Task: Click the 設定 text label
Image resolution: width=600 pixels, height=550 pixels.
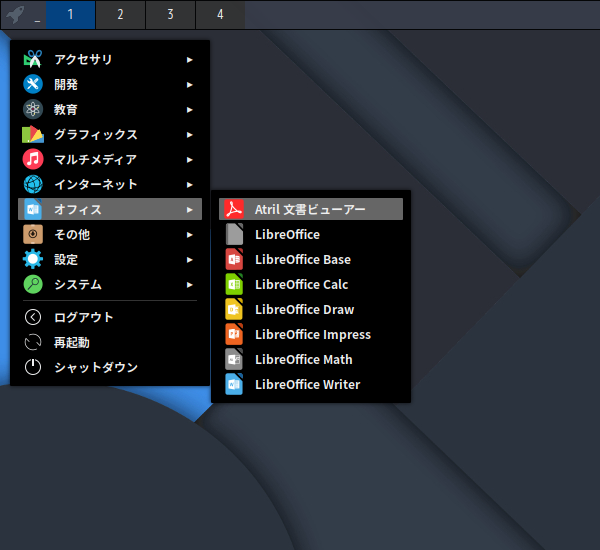Action: (66, 259)
